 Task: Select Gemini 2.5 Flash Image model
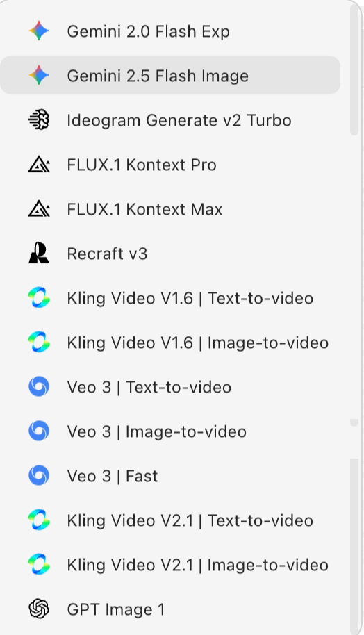click(x=170, y=75)
